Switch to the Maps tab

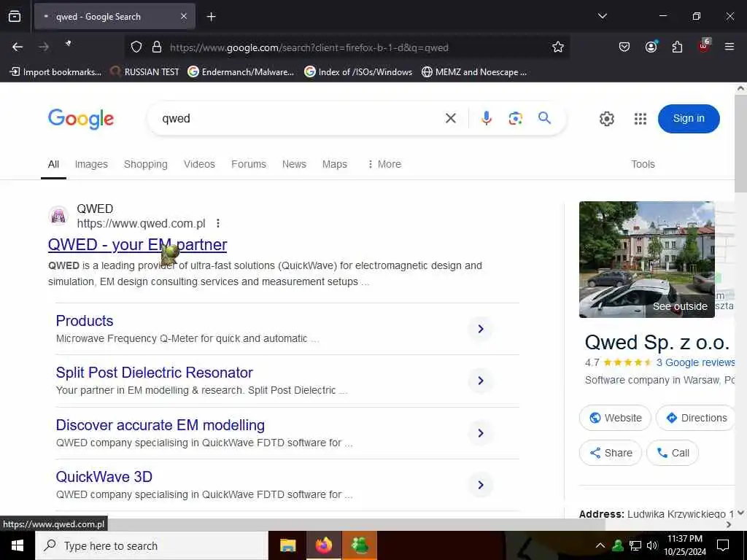coord(334,164)
